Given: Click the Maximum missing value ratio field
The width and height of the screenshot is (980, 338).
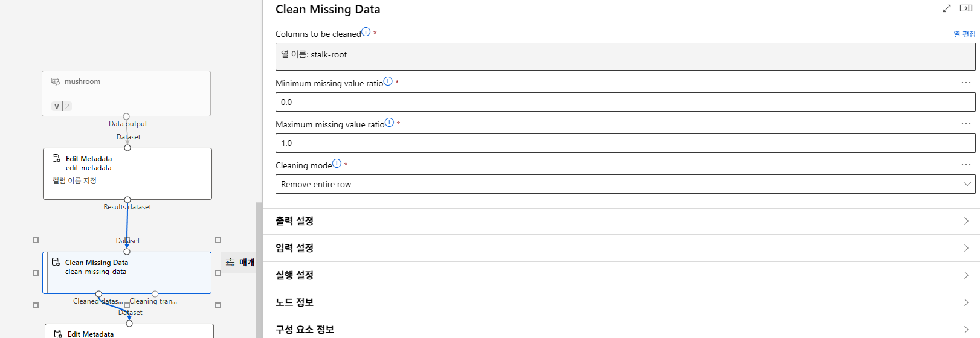Looking at the screenshot, I should (x=625, y=143).
